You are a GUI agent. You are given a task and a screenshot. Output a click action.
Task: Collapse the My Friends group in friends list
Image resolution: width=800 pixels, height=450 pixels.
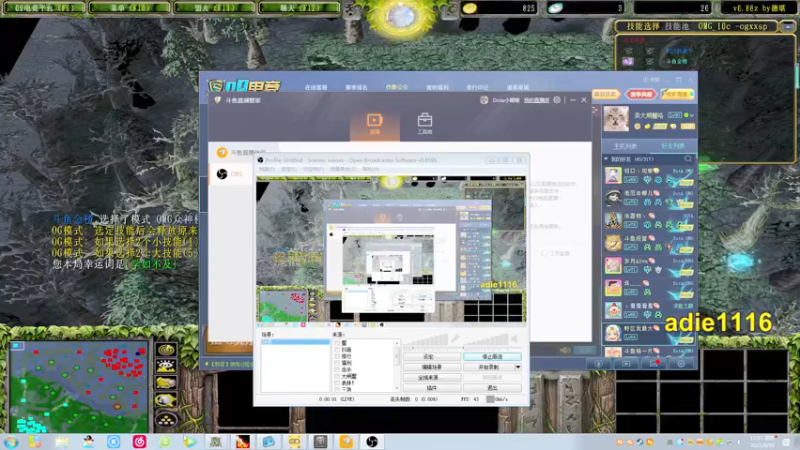coord(607,159)
